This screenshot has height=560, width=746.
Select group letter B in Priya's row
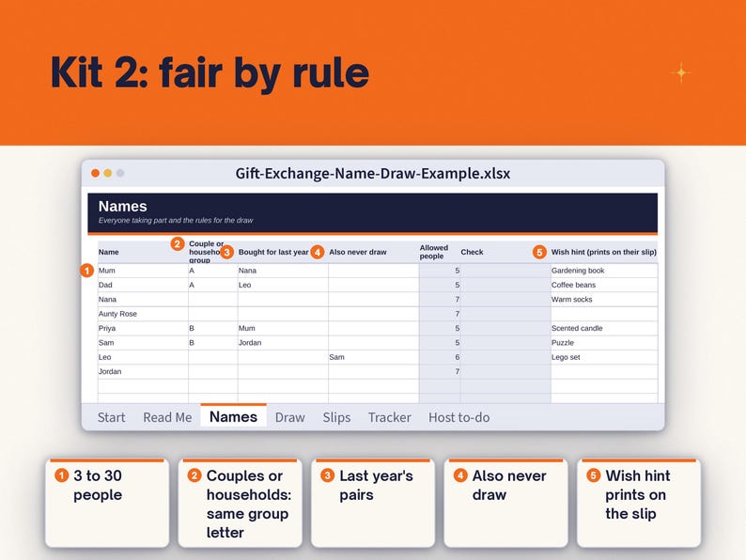coord(213,328)
